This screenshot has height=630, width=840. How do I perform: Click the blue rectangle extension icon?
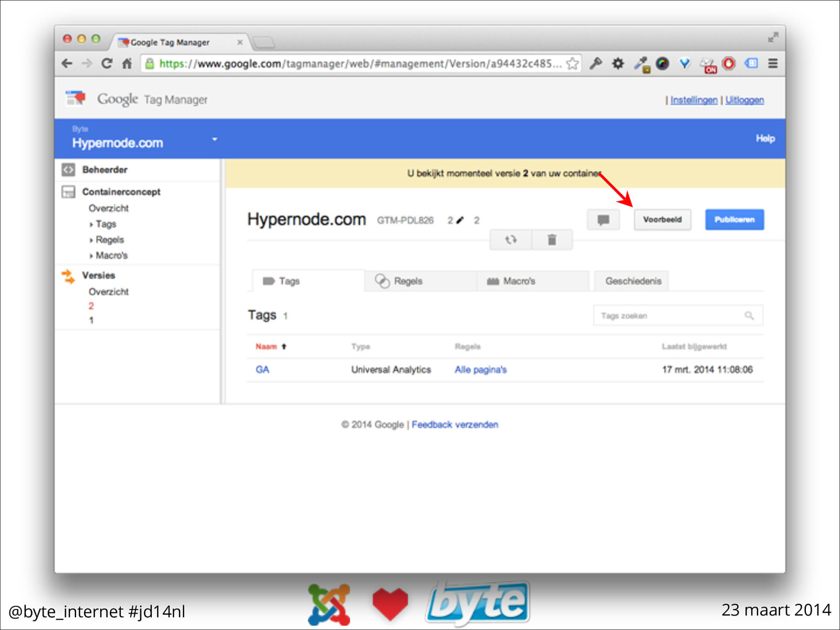pos(751,64)
